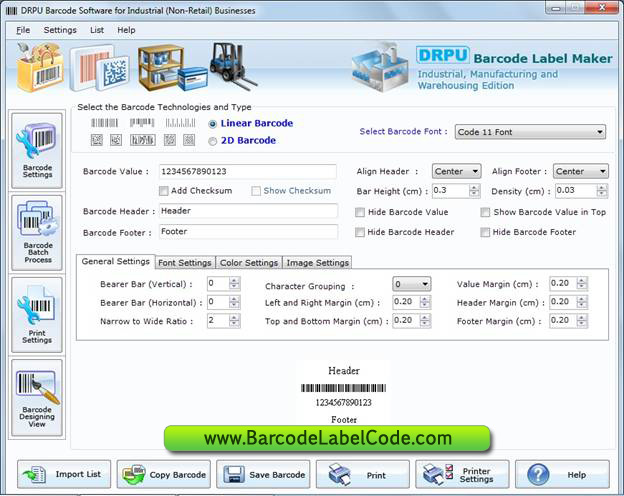Open Print Settings sidebar icon
Screen dimensions: 624x496
[37, 315]
